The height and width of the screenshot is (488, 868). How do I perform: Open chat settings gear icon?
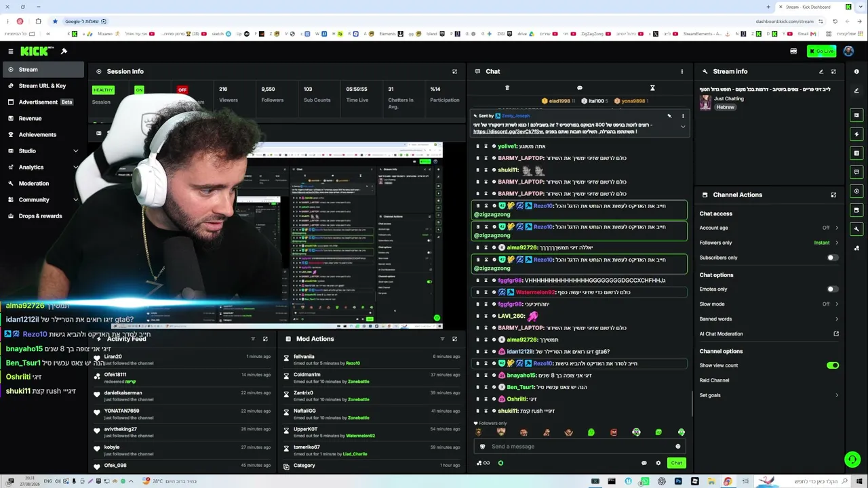coord(658,464)
